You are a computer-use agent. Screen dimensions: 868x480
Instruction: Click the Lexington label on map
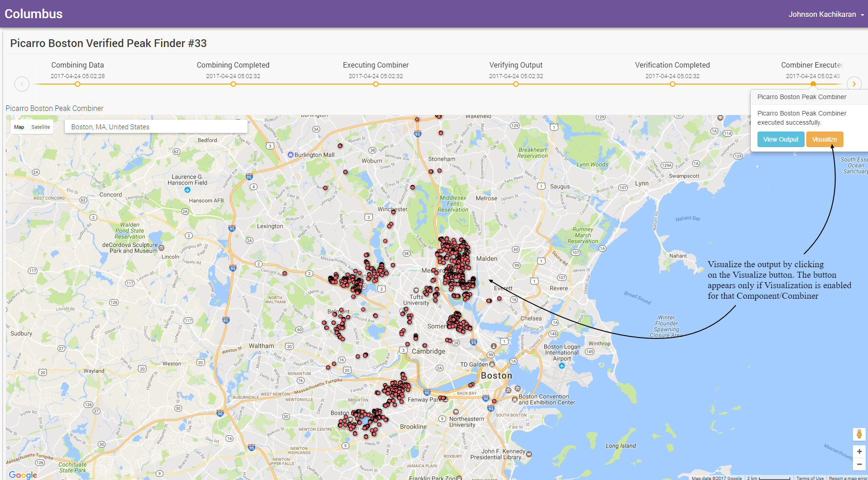coord(270,226)
